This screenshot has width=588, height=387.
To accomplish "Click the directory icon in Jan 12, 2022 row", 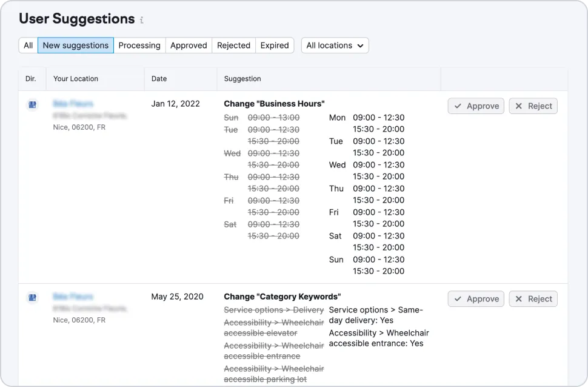I will point(33,105).
